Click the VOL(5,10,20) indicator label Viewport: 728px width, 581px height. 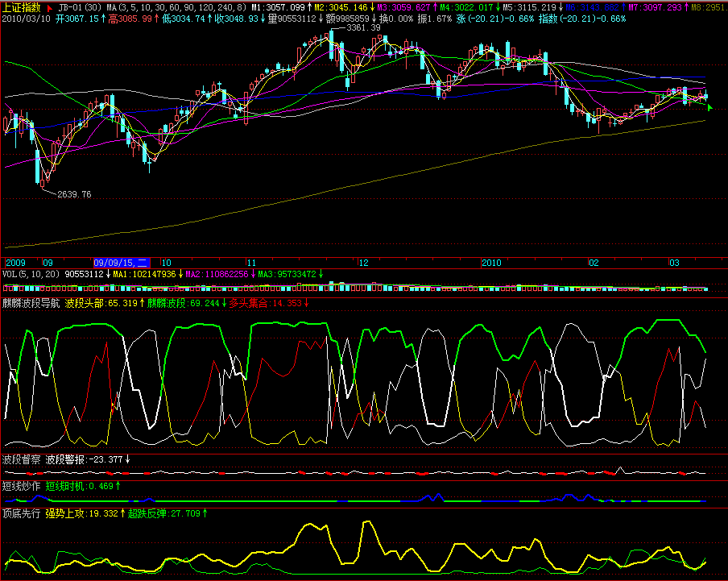pyautogui.click(x=31, y=274)
